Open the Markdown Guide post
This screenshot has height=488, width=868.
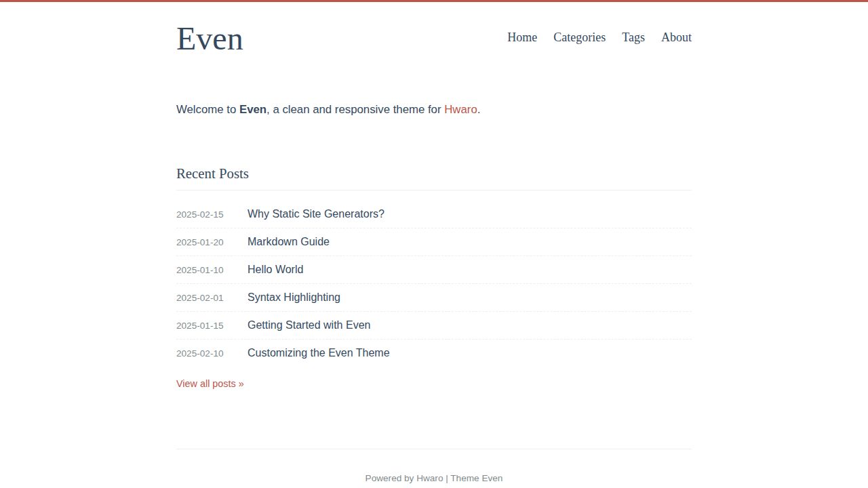coord(288,241)
